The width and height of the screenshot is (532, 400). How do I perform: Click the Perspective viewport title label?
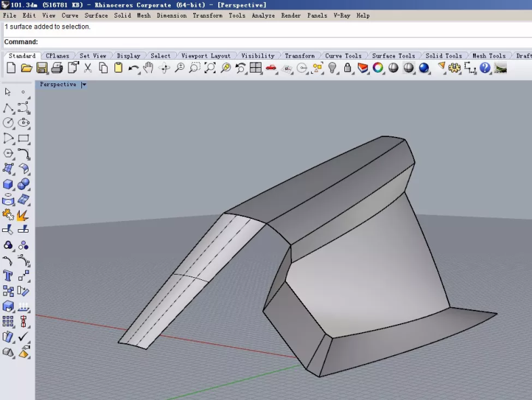coord(58,85)
